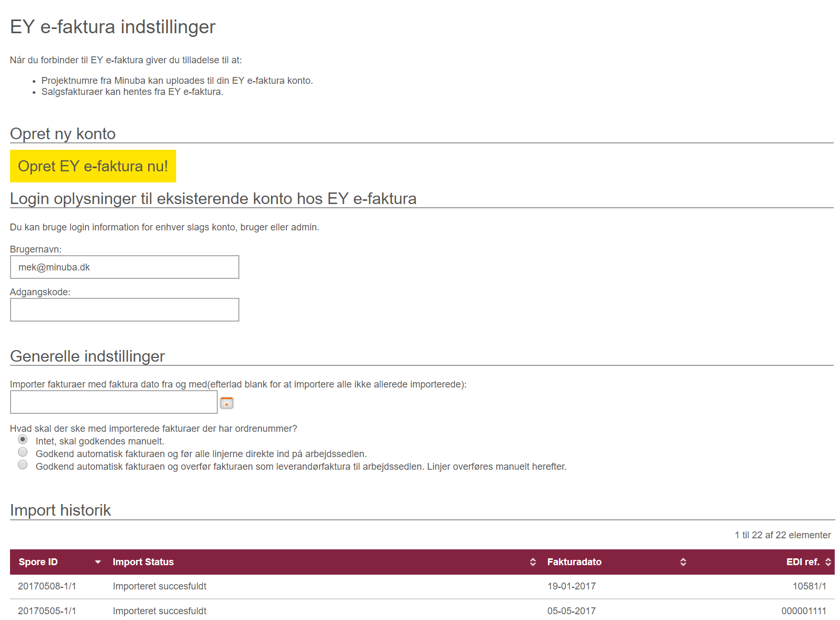The height and width of the screenshot is (620, 840).
Task: Click the 'Opret ny konto' section heading
Action: tap(63, 134)
